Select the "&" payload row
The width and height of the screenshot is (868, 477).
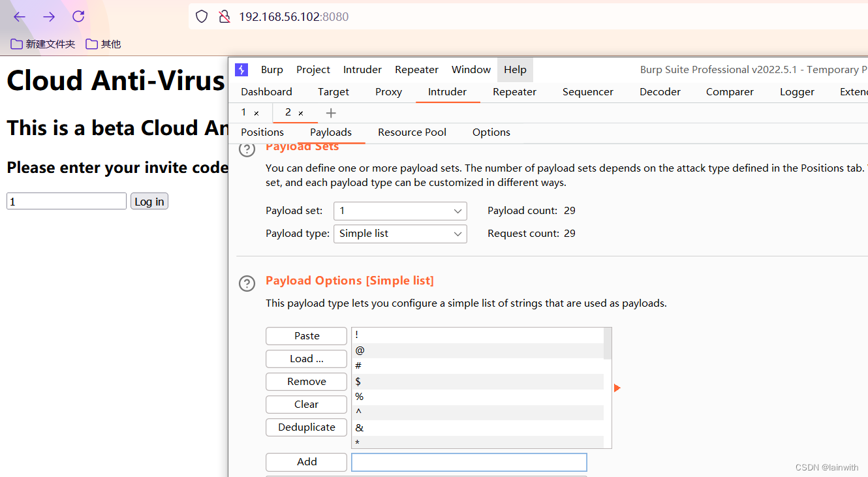[x=478, y=428]
